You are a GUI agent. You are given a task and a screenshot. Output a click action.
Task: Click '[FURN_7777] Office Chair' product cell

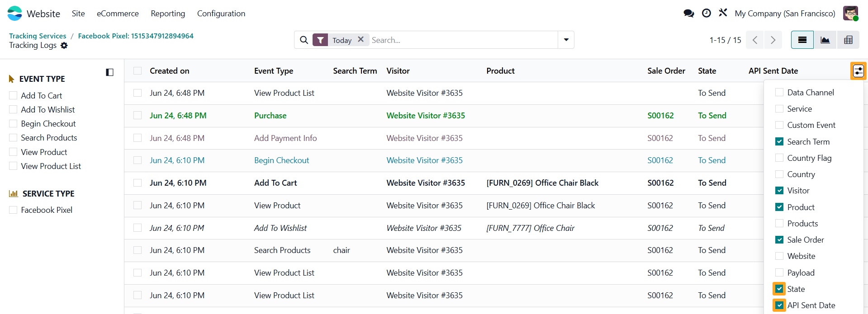(x=531, y=228)
